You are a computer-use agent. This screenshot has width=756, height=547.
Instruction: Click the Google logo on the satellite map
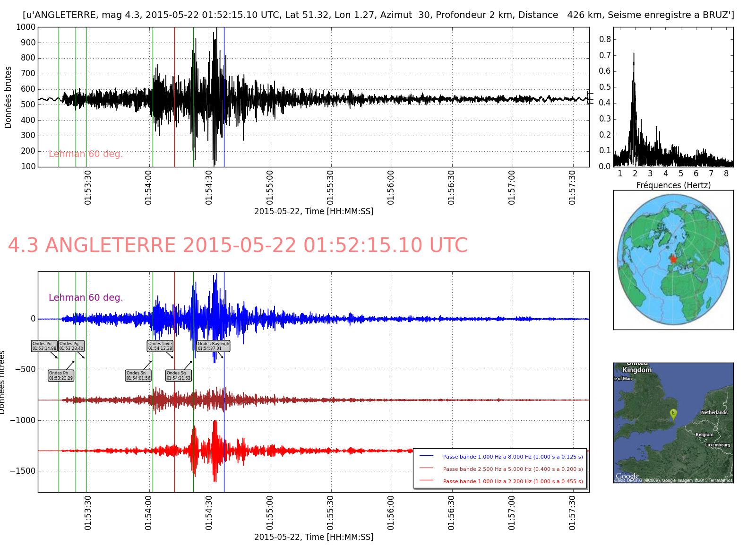[627, 476]
